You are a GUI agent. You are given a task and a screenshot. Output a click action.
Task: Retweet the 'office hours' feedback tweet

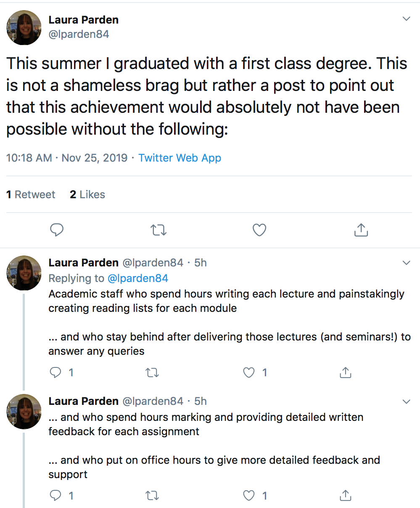click(x=152, y=496)
